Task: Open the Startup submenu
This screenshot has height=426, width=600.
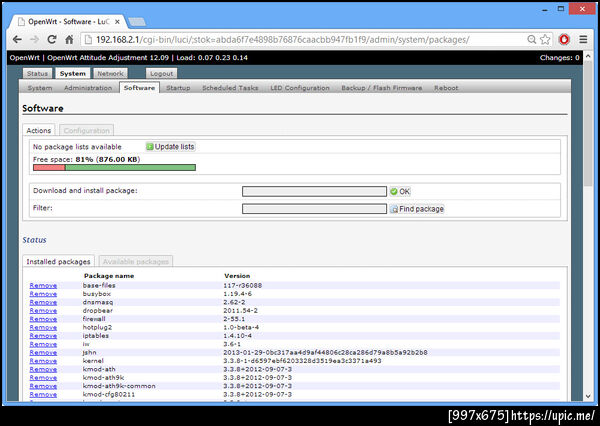Action: [178, 88]
